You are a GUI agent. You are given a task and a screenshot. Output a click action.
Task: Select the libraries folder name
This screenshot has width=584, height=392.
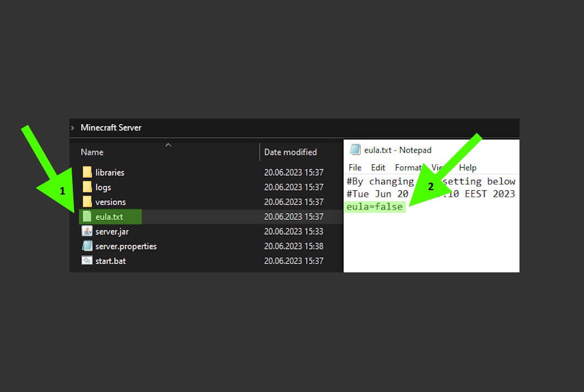[110, 173]
